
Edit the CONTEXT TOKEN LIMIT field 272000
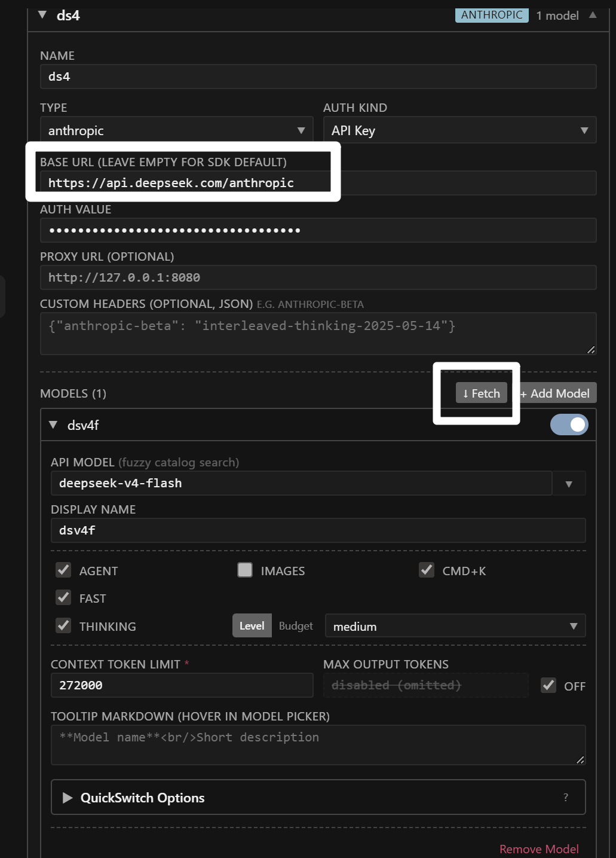182,685
